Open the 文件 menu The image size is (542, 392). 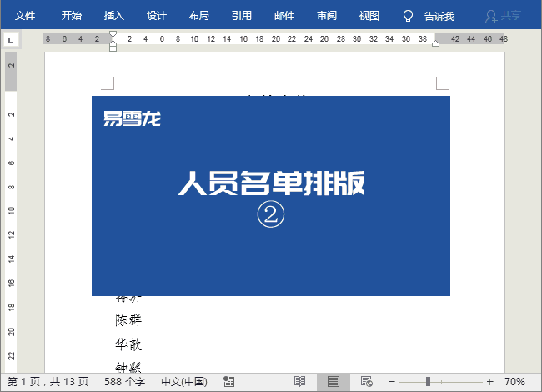click(25, 16)
